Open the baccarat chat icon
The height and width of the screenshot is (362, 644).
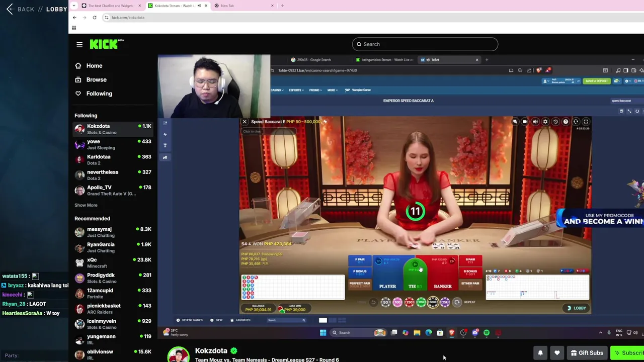click(x=515, y=122)
